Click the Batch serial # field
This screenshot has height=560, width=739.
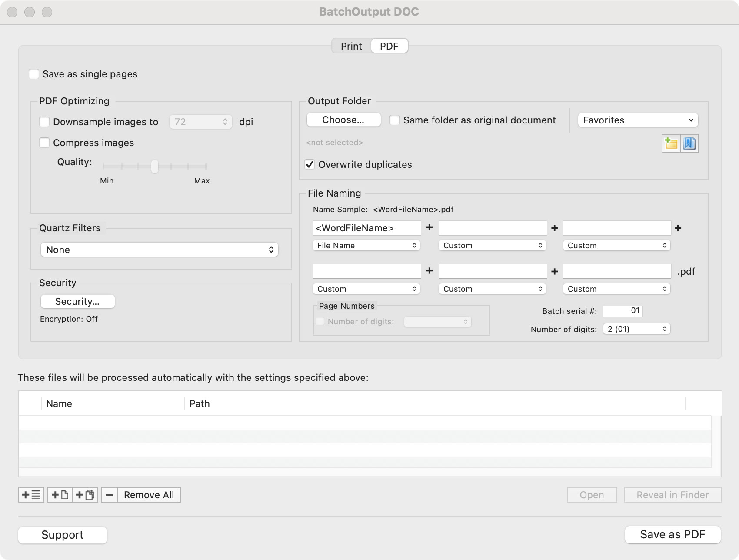tap(623, 311)
